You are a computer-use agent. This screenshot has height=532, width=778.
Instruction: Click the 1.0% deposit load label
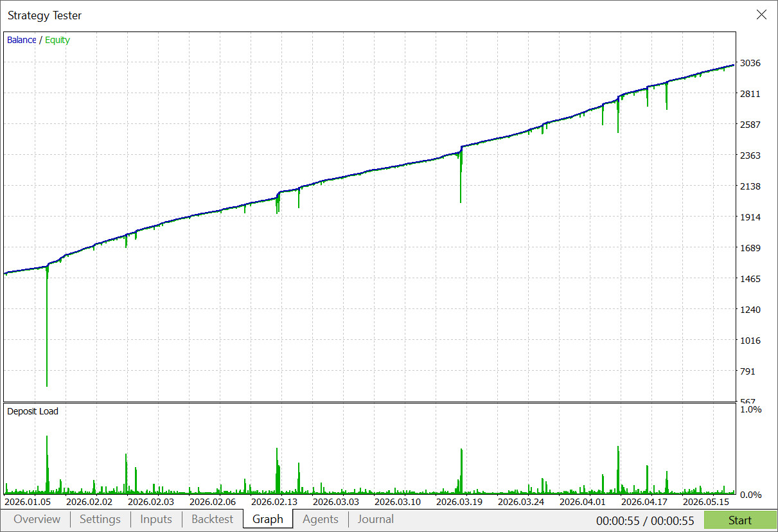(751, 409)
